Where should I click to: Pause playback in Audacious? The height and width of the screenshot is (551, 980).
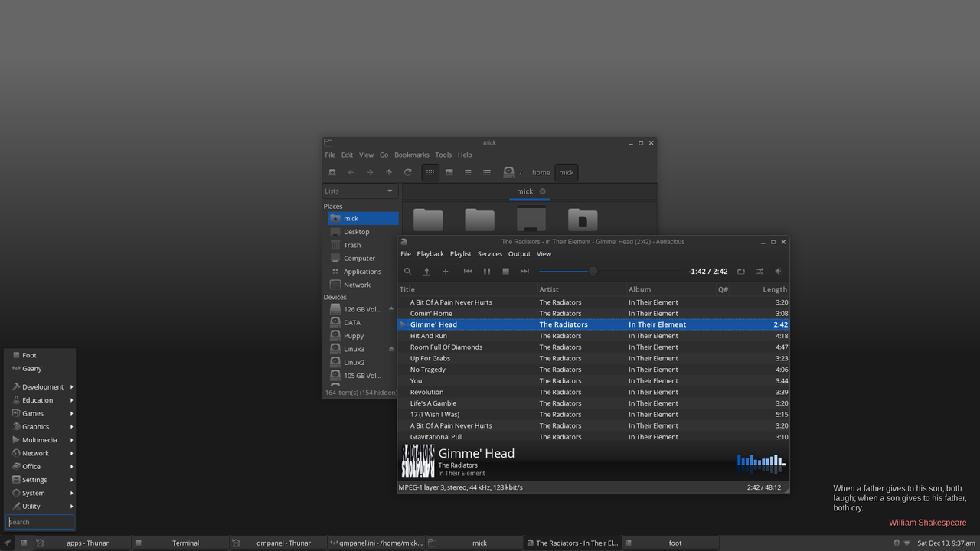487,271
